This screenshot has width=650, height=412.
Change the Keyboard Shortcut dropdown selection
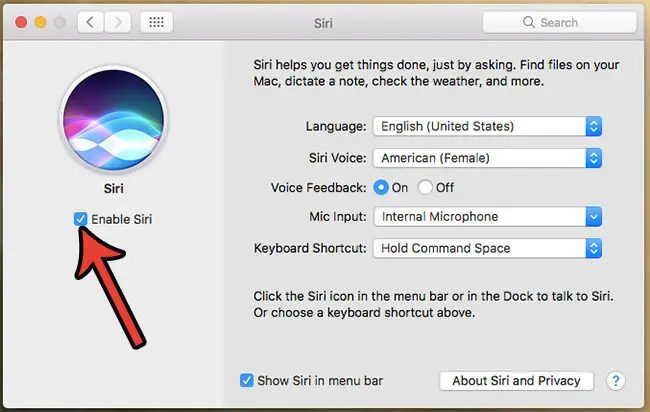[488, 248]
